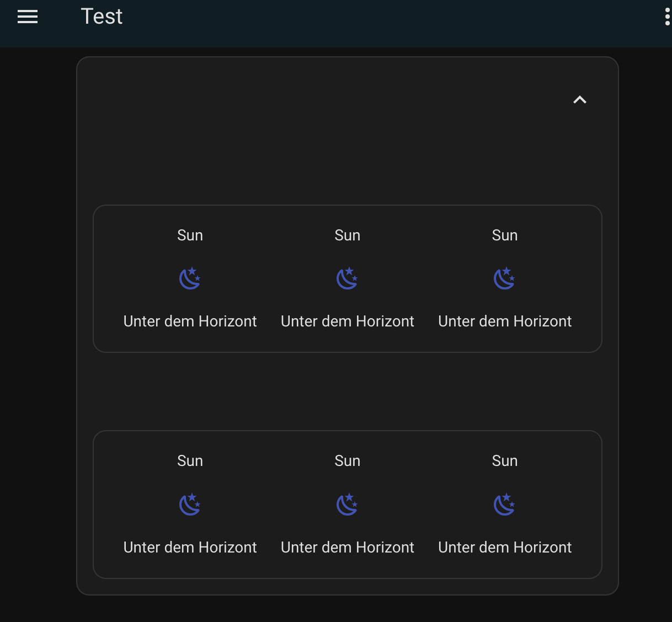
Task: Click the first moon icon in the bottom card
Action: [190, 504]
